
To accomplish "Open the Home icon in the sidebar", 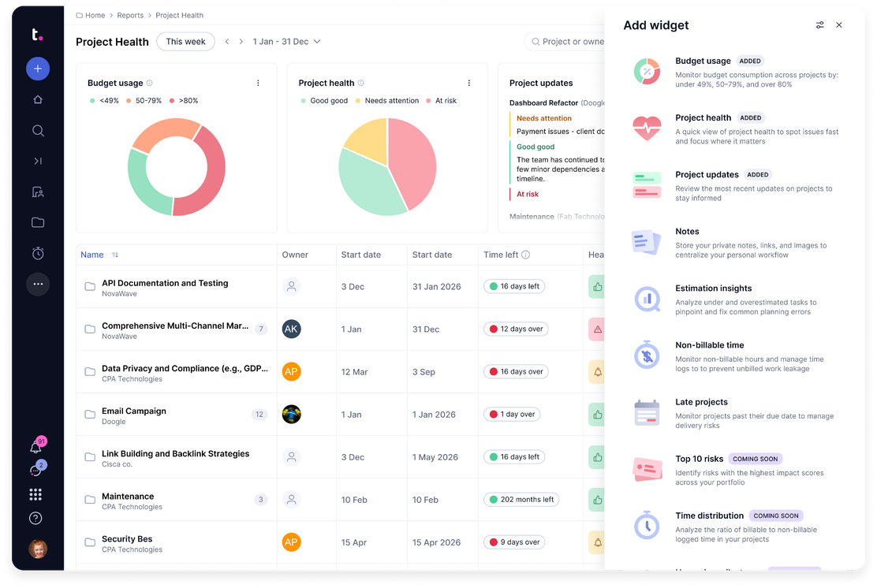I will pyautogui.click(x=38, y=99).
